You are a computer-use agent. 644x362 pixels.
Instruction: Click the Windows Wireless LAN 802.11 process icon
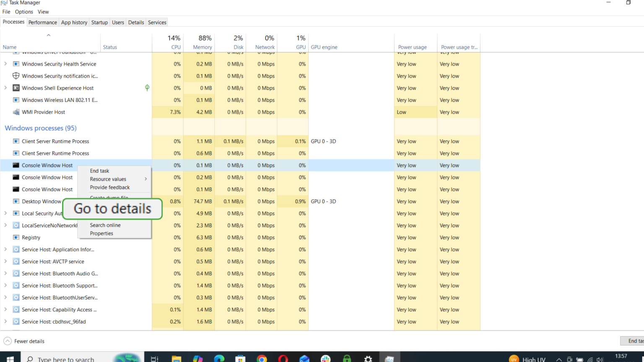click(16, 100)
